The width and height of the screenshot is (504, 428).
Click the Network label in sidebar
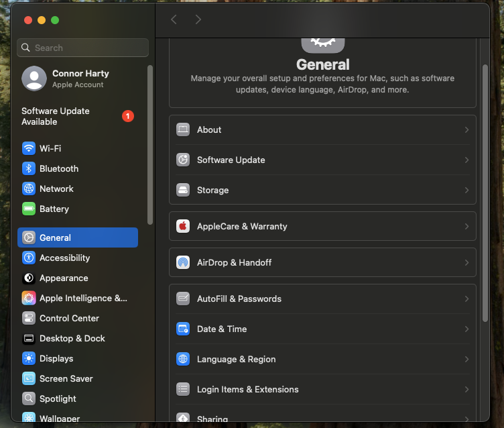[56, 189]
